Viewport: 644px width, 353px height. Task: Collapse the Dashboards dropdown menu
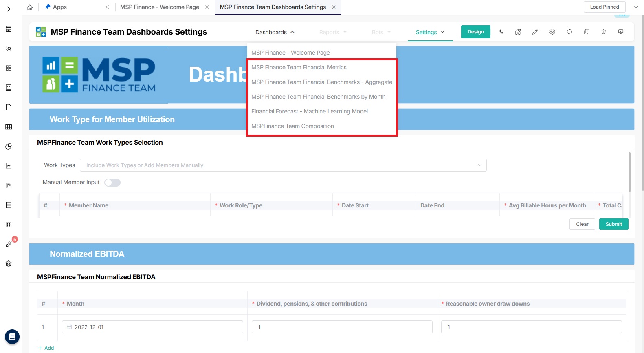coord(275,32)
